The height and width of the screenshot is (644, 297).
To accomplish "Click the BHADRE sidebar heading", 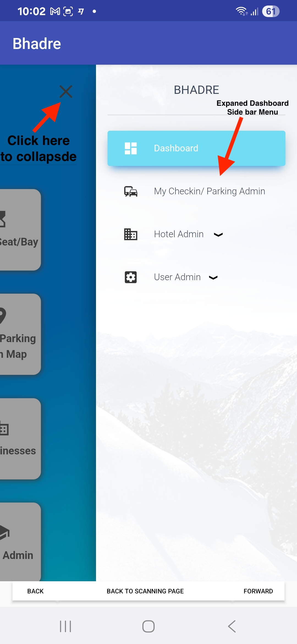I will 196,90.
